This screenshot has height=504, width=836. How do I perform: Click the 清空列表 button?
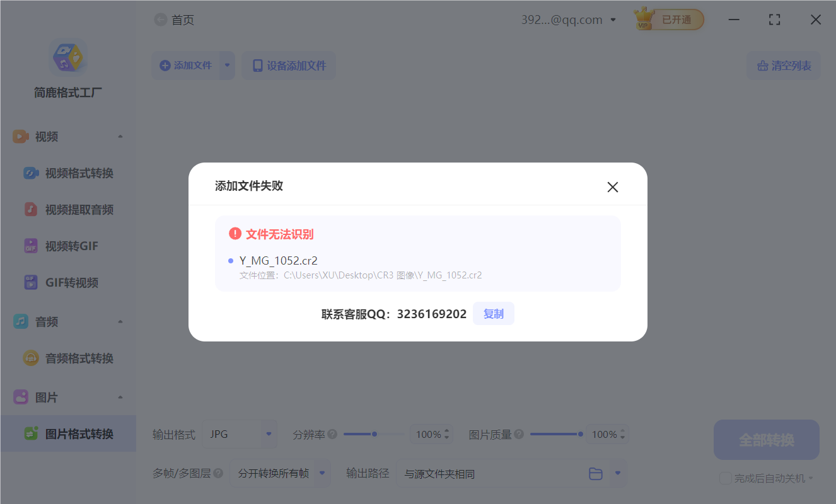(783, 66)
